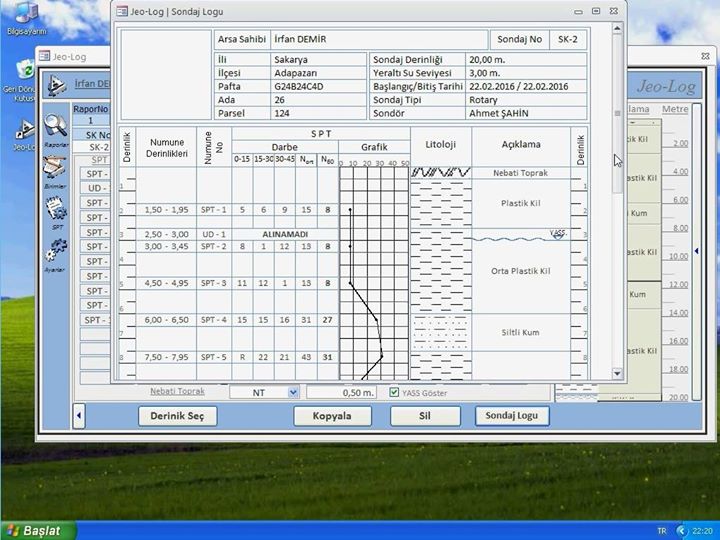Click the Orta Plastik Kil description cell
720x540 pixels.
coord(521,271)
